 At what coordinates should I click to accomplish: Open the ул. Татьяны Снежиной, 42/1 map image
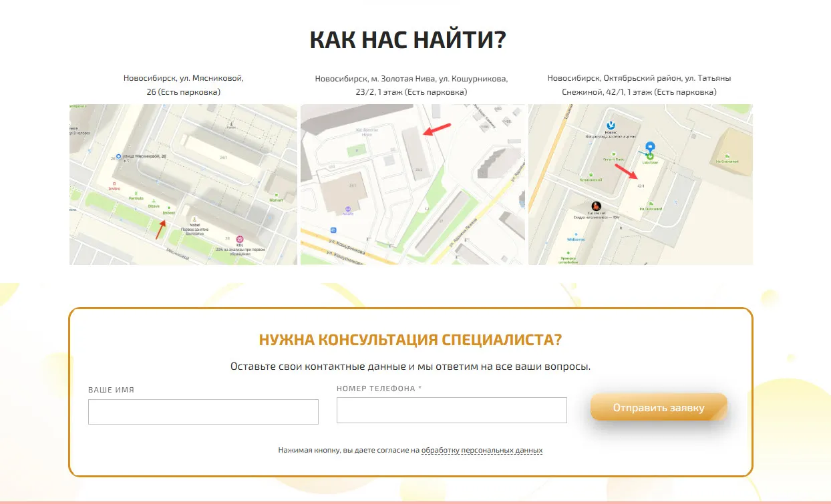pos(641,184)
